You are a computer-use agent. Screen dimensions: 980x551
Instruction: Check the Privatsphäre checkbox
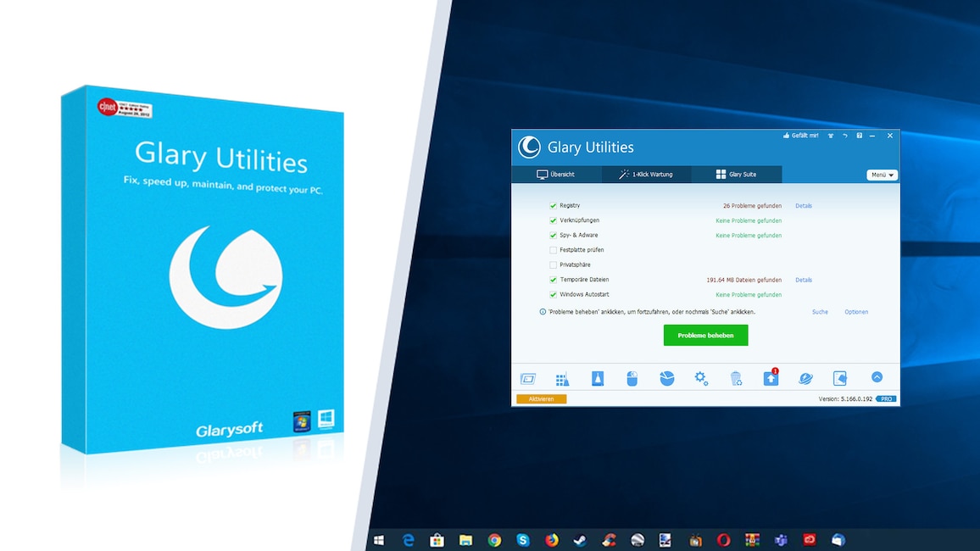tap(553, 264)
